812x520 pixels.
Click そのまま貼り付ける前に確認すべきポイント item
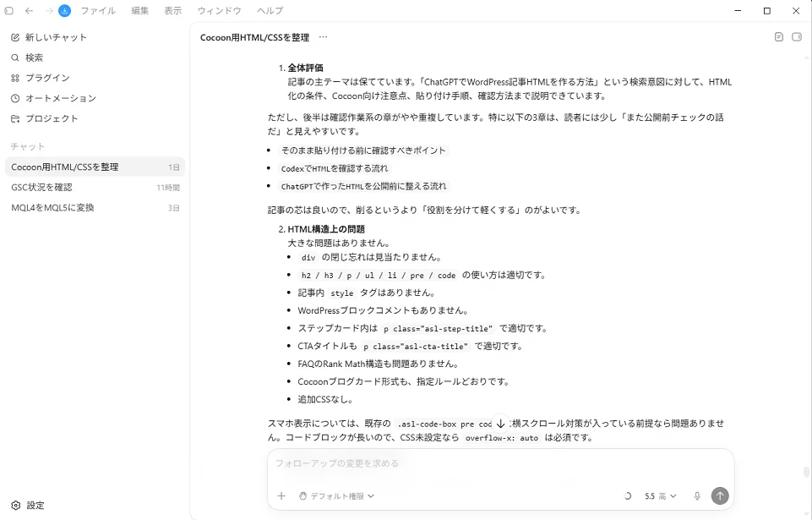coord(363,151)
